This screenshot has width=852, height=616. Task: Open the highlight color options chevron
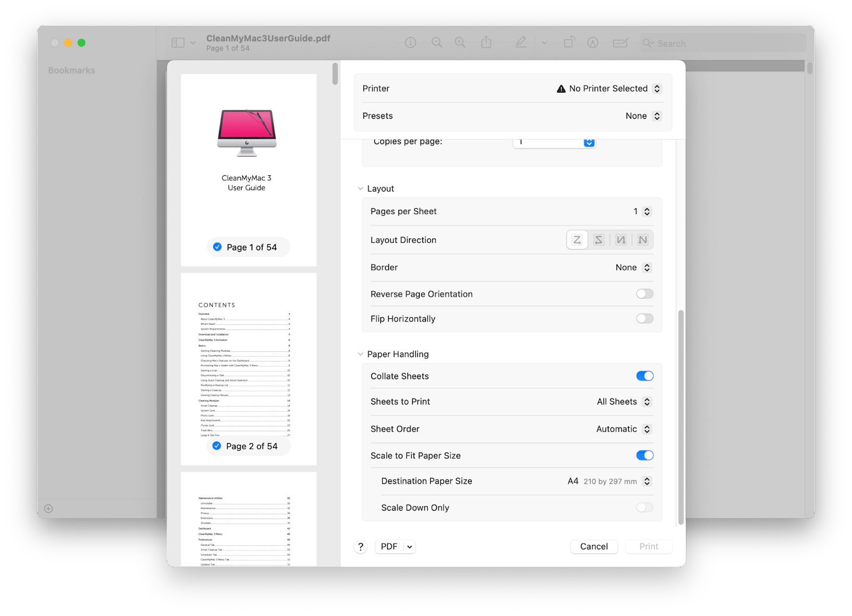pyautogui.click(x=544, y=43)
